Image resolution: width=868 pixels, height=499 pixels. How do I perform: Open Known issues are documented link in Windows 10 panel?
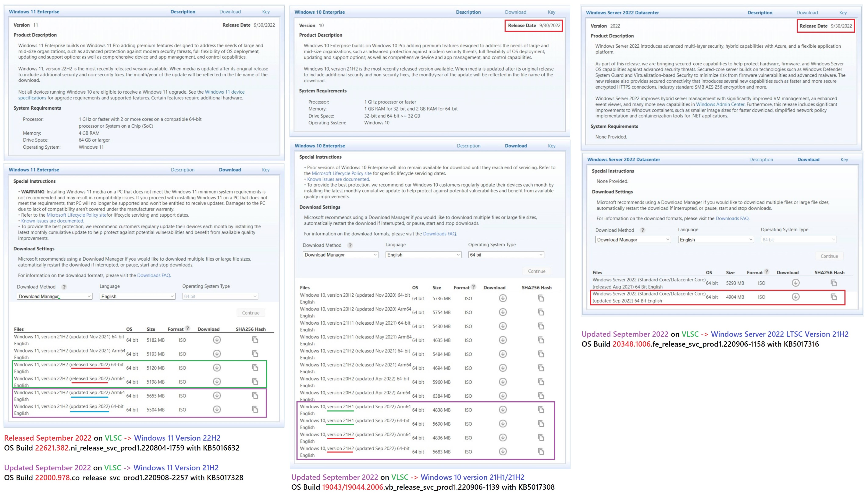tap(338, 179)
